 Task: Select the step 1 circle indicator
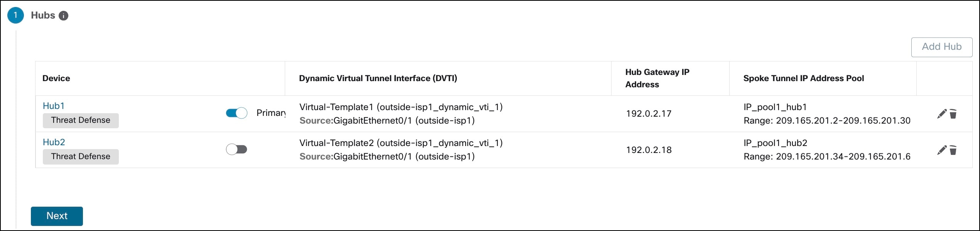point(15,15)
